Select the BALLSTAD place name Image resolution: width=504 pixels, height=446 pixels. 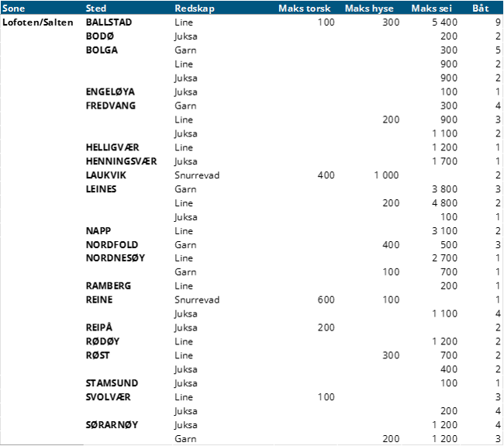[x=109, y=22]
